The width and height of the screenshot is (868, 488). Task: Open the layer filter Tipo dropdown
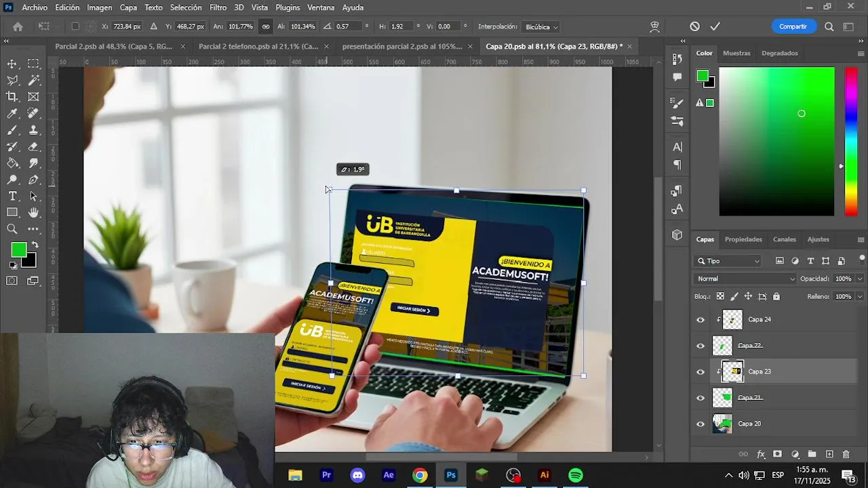click(x=728, y=261)
